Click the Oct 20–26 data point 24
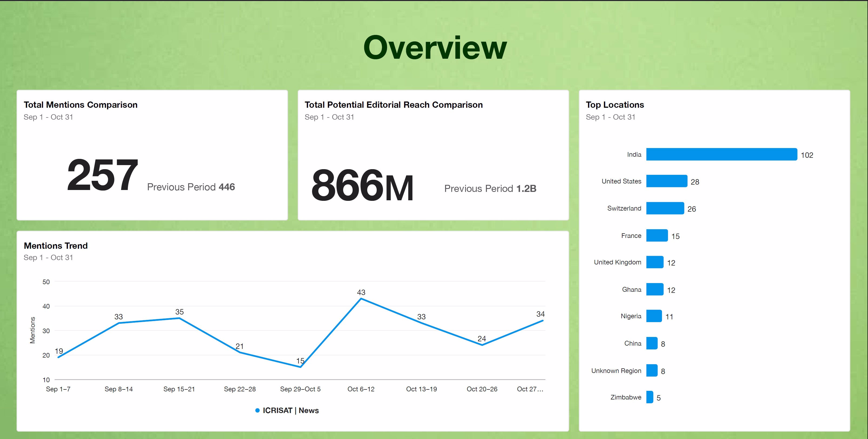 [482, 345]
